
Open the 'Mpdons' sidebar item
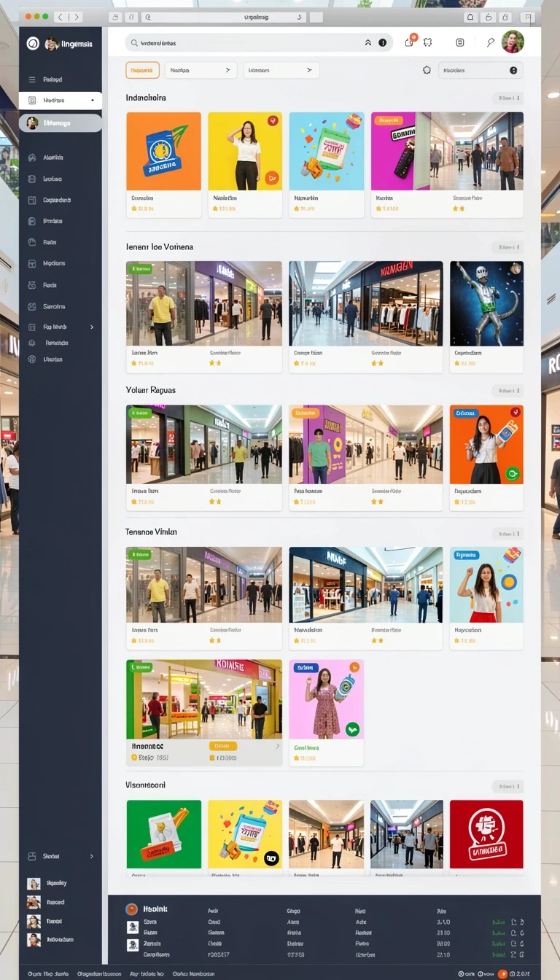click(54, 263)
